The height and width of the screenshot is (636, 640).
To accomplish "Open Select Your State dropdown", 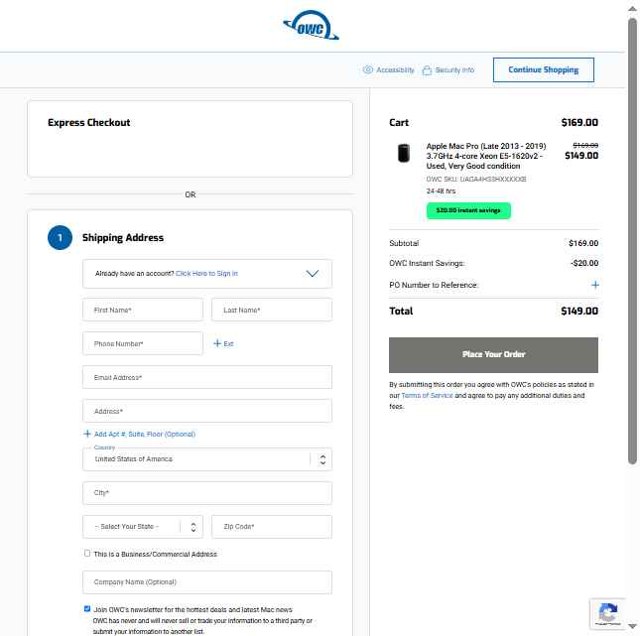I will 142,527.
